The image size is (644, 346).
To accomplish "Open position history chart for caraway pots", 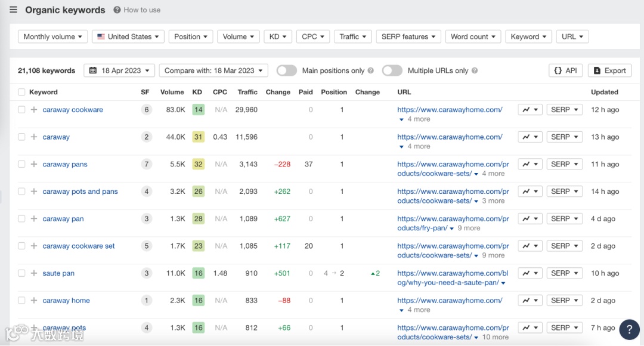I will pos(530,328).
